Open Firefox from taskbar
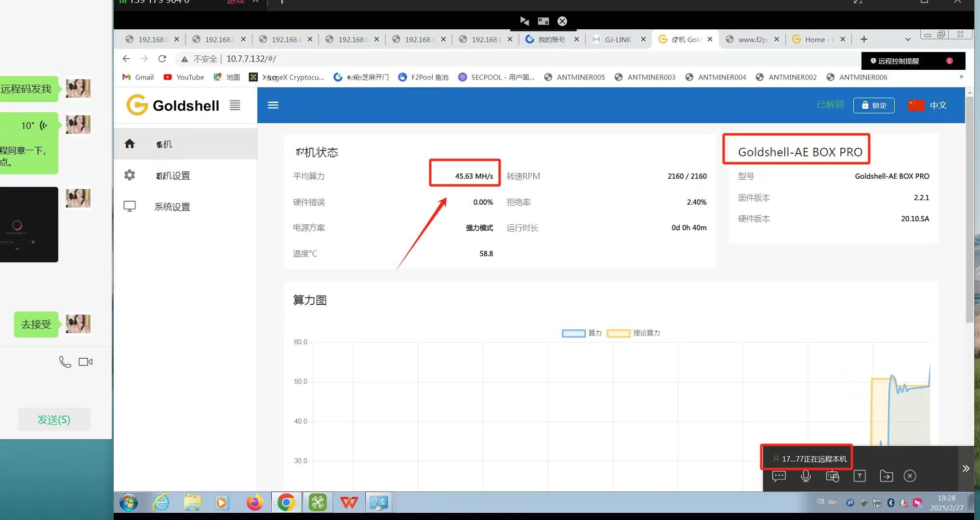The height and width of the screenshot is (520, 980). pyautogui.click(x=255, y=503)
